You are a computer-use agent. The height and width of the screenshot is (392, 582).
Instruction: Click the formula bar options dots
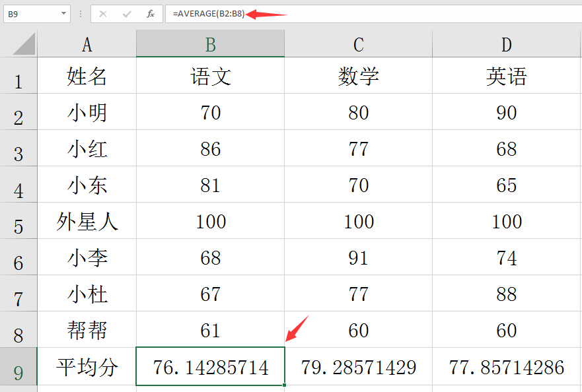pos(81,14)
